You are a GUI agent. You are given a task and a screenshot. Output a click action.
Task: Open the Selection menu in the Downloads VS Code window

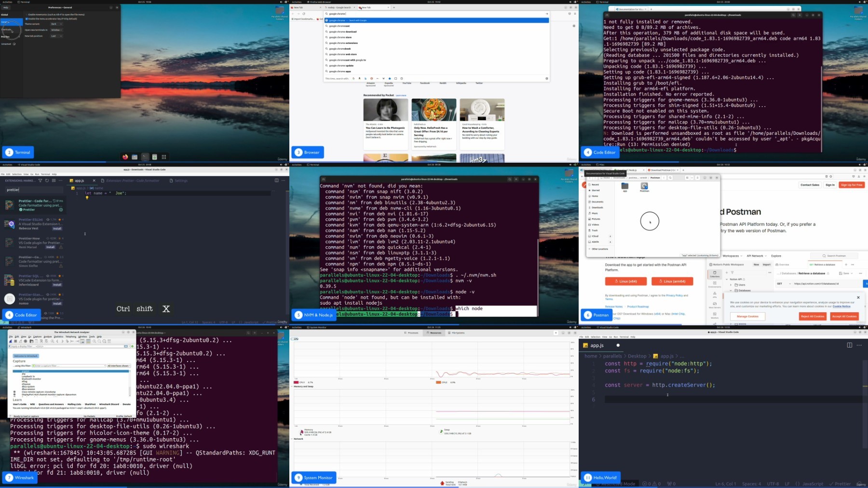[17, 174]
